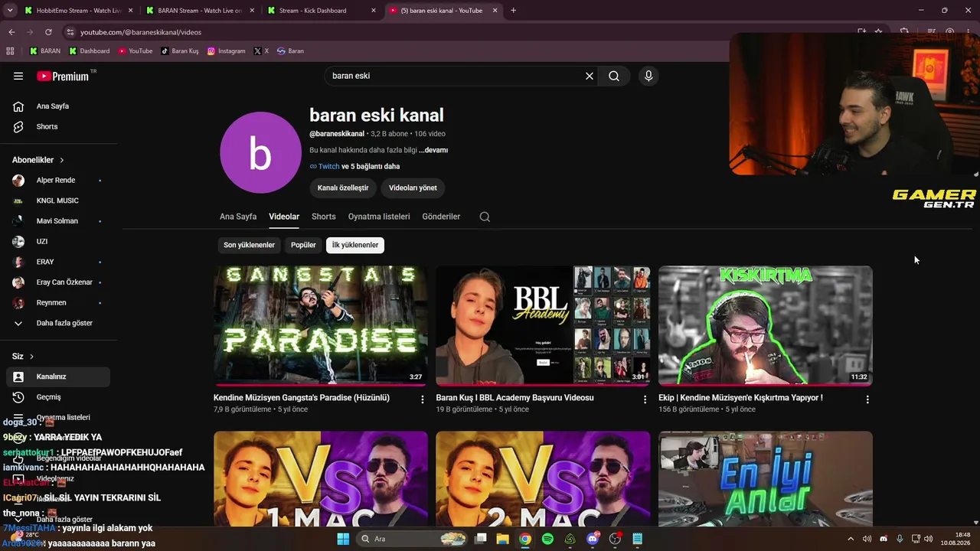Open options menu for BBL Academy video
The width and height of the screenshot is (980, 551).
tap(645, 399)
